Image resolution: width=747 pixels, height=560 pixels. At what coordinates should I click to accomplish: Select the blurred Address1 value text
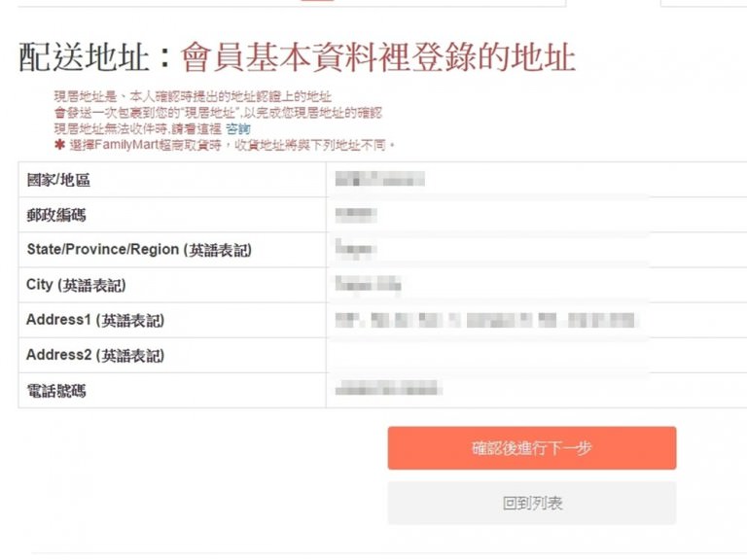click(x=484, y=320)
